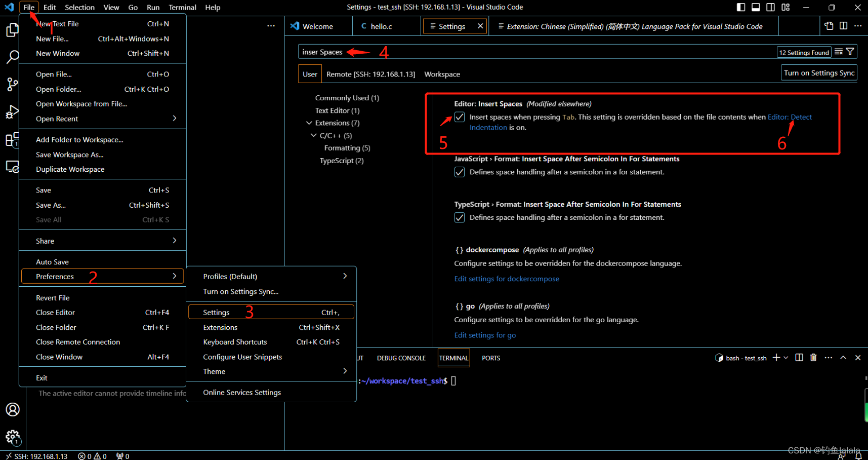This screenshot has height=460, width=868.
Task: Open Settings JSON file icon
Action: (x=829, y=26)
